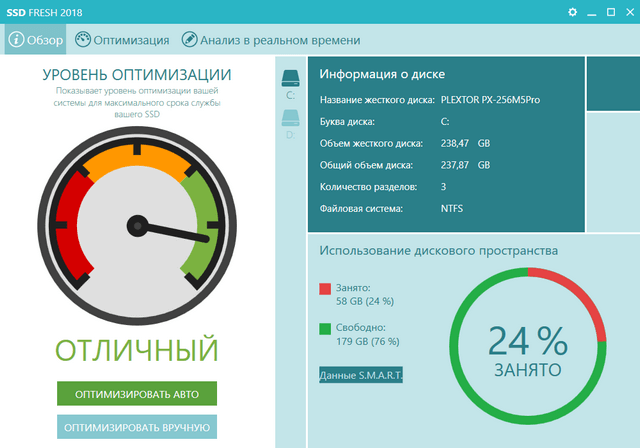
Task: Open the settings gear in the title bar
Action: 573,11
